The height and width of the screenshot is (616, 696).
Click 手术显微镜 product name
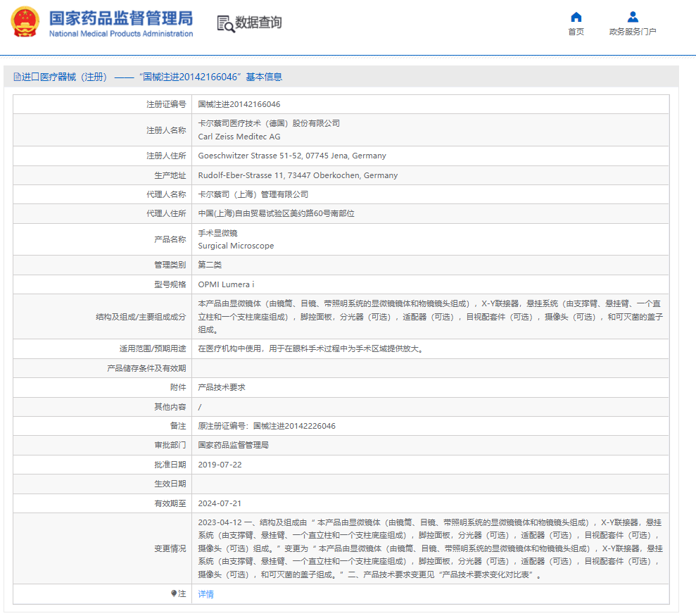[x=217, y=233]
